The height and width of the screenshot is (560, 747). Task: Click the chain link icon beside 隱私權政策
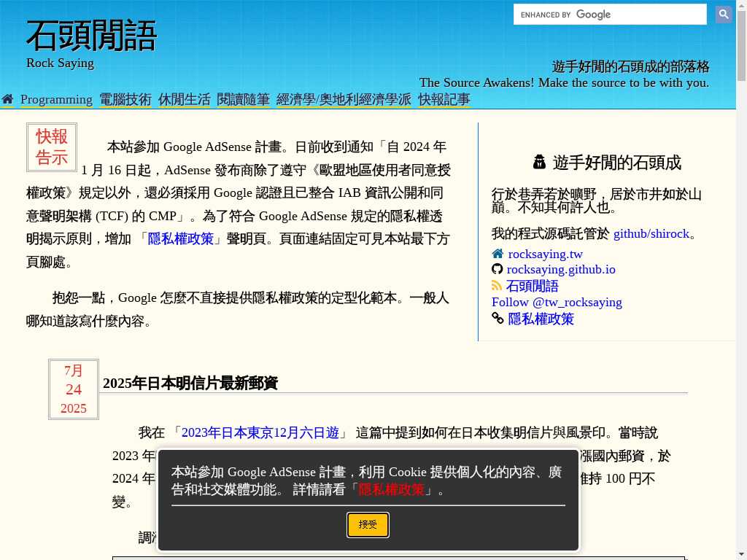pos(498,319)
